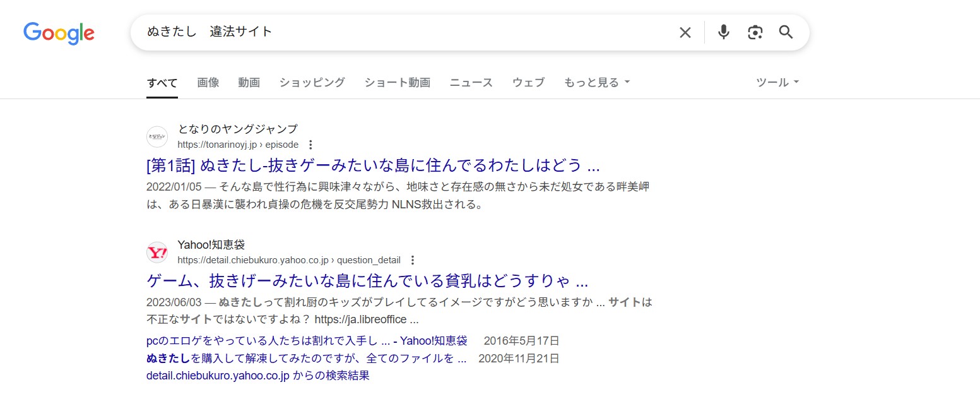Click the Yahoo!知恵袋 Y! favicon

coord(156,252)
